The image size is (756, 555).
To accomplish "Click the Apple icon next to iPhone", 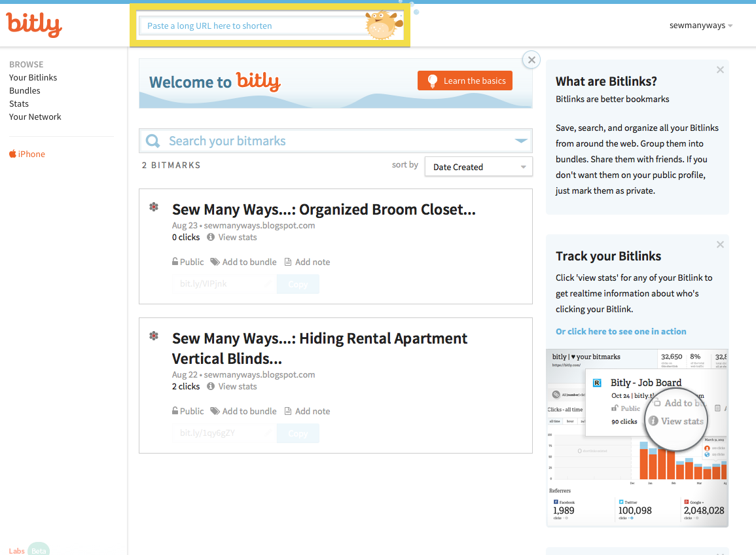I will [x=12, y=154].
